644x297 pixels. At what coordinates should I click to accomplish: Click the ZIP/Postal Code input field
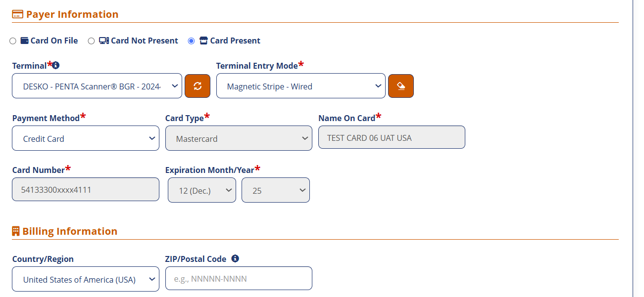pos(239,278)
